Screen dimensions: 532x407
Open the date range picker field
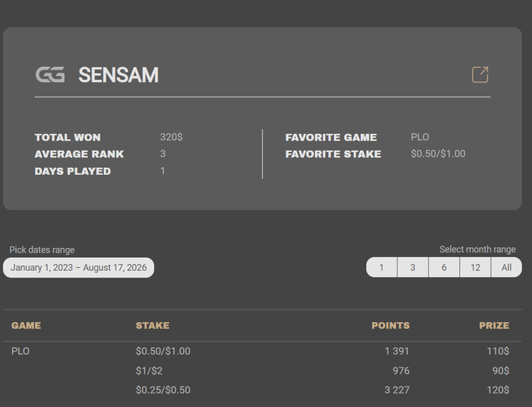(x=79, y=268)
